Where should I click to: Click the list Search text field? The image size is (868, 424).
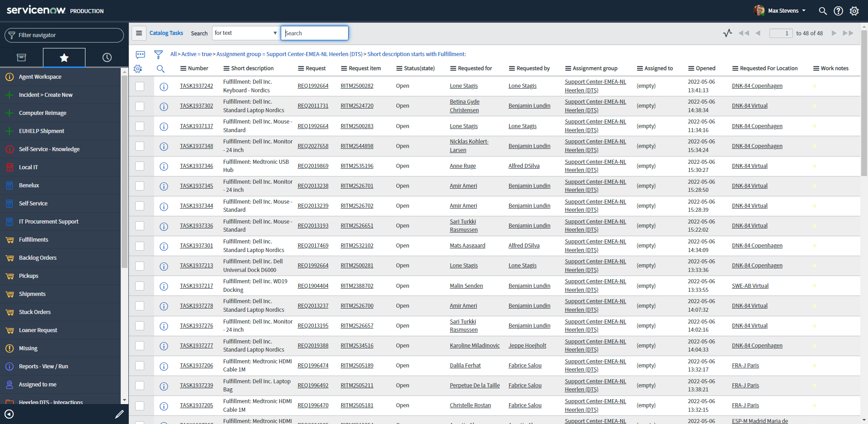315,33
